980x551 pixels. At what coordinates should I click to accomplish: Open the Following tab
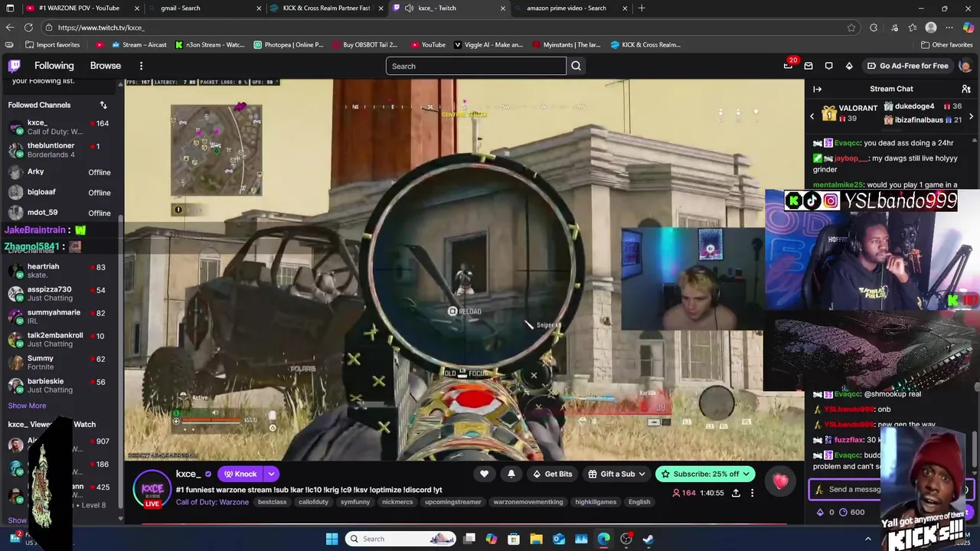click(54, 66)
